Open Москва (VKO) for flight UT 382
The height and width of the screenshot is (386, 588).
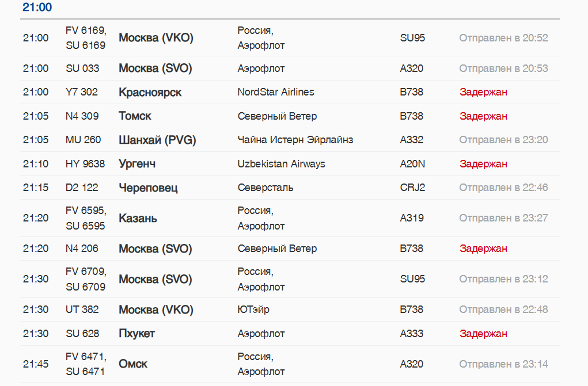[155, 310]
